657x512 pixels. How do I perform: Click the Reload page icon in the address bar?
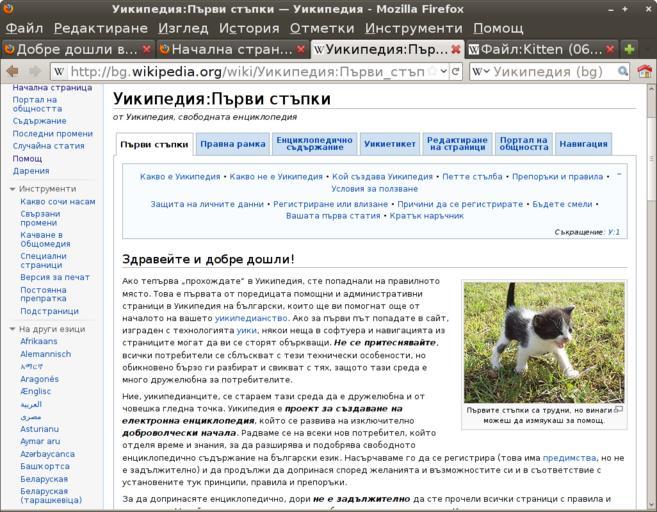tap(456, 71)
